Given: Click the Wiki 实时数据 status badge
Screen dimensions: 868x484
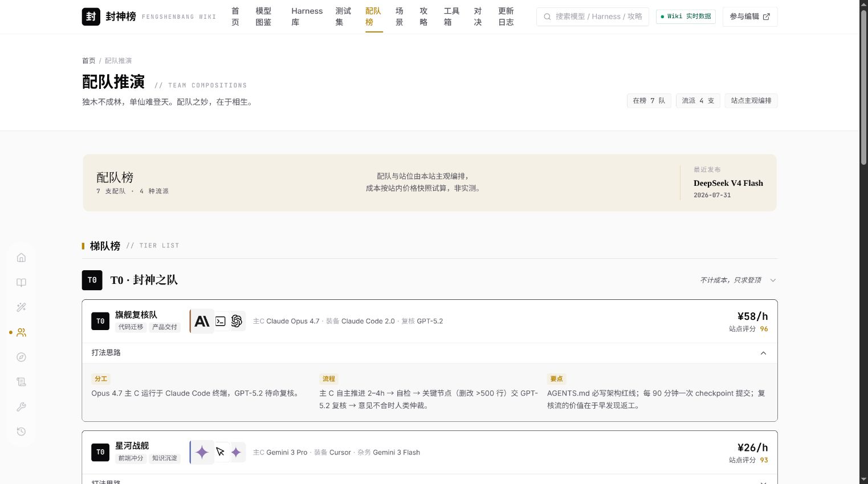Looking at the screenshot, I should pyautogui.click(x=686, y=17).
